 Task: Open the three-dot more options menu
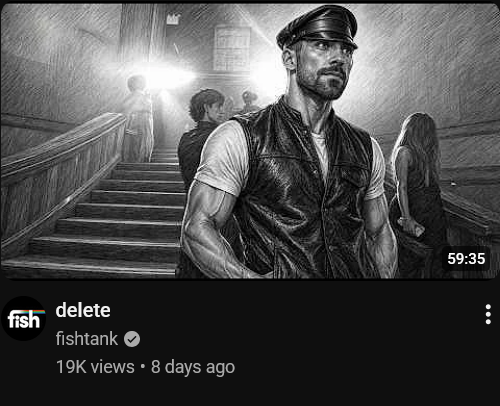click(x=488, y=314)
